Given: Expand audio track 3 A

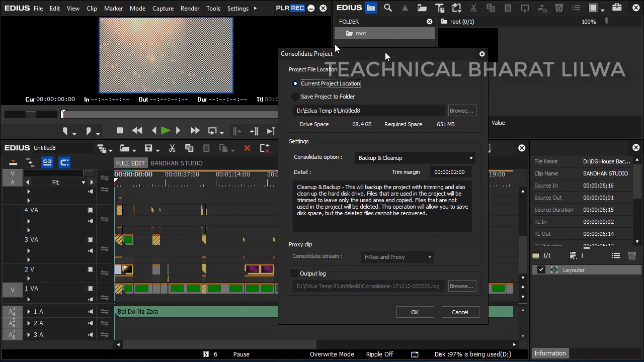Looking at the screenshot, I should [x=29, y=335].
